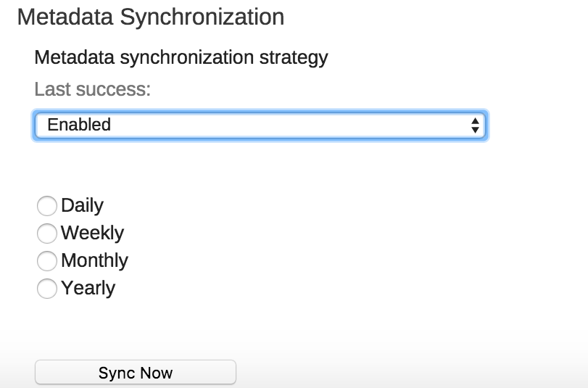Click the word strategy in the section label

click(294, 57)
